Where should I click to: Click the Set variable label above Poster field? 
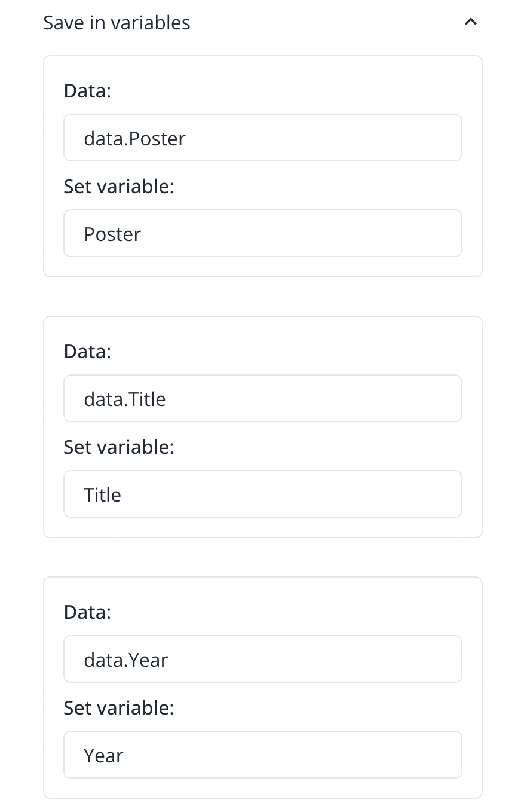pyautogui.click(x=118, y=187)
